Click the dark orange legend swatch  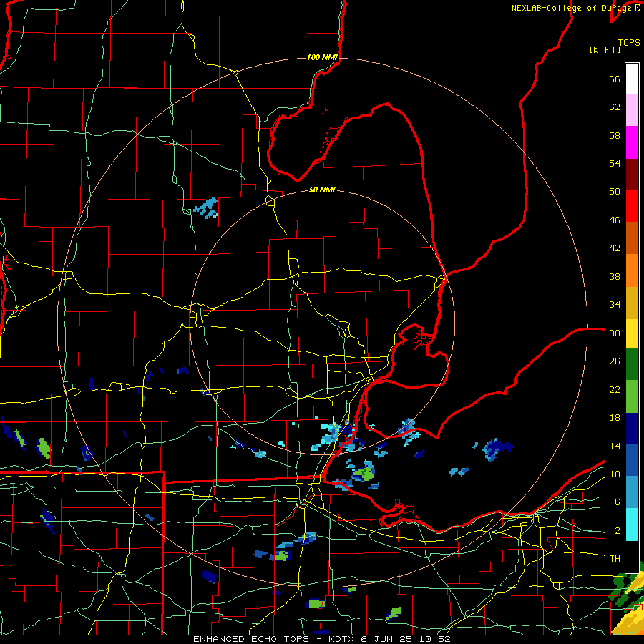pos(632,238)
